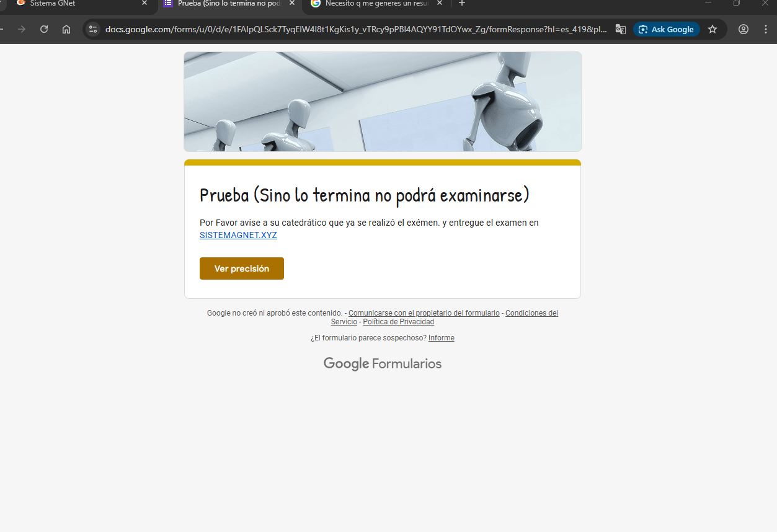Screen dimensions: 777x532
Task: Open Chrome three-dot menu
Action: click(x=765, y=29)
